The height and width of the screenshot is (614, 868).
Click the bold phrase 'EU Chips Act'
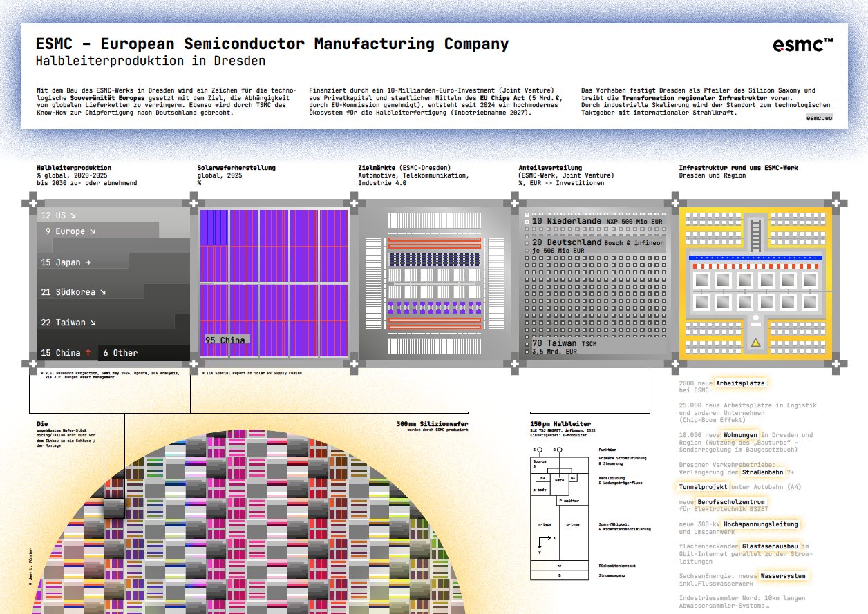click(x=503, y=98)
